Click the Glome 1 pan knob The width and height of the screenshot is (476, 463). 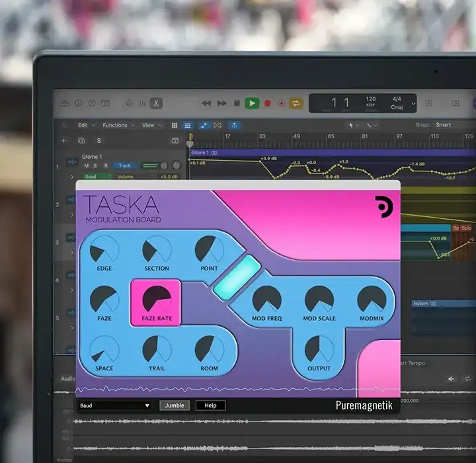point(177,165)
